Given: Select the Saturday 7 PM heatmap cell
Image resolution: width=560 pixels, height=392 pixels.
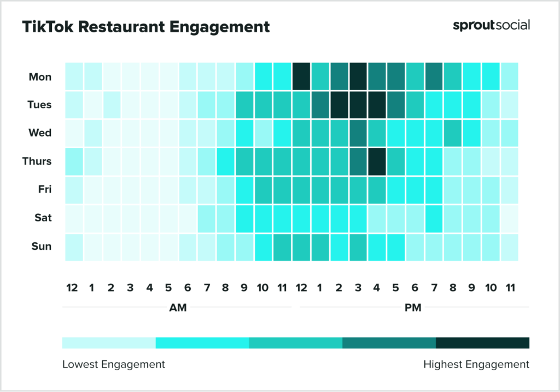Looking at the screenshot, I should (x=434, y=218).
